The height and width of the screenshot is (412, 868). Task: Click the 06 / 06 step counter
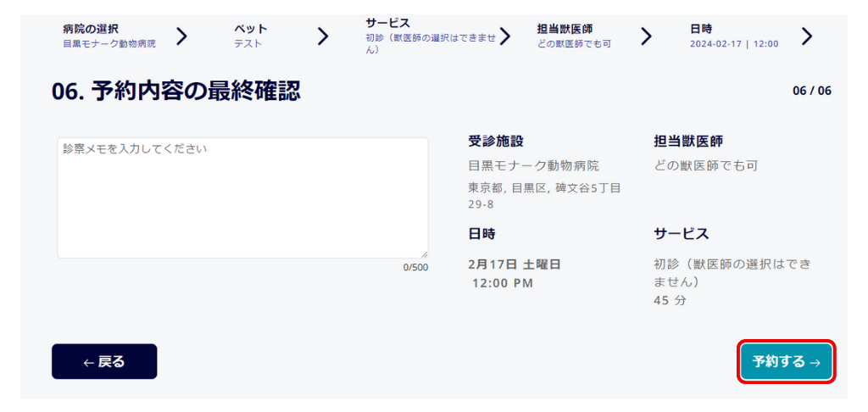point(812,91)
